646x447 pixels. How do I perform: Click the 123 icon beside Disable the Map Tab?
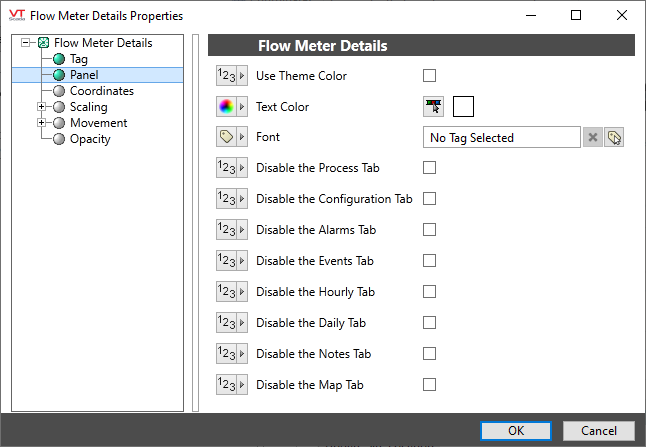pyautogui.click(x=226, y=385)
